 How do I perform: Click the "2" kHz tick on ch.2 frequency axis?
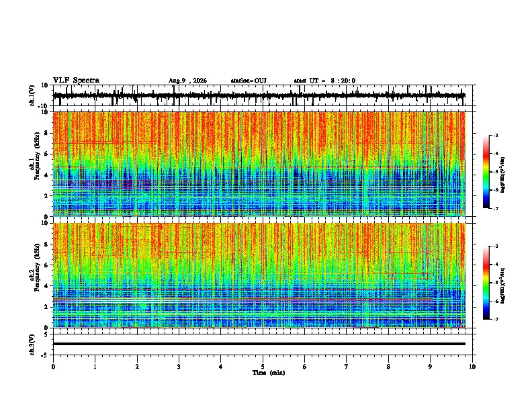[x=46, y=307]
